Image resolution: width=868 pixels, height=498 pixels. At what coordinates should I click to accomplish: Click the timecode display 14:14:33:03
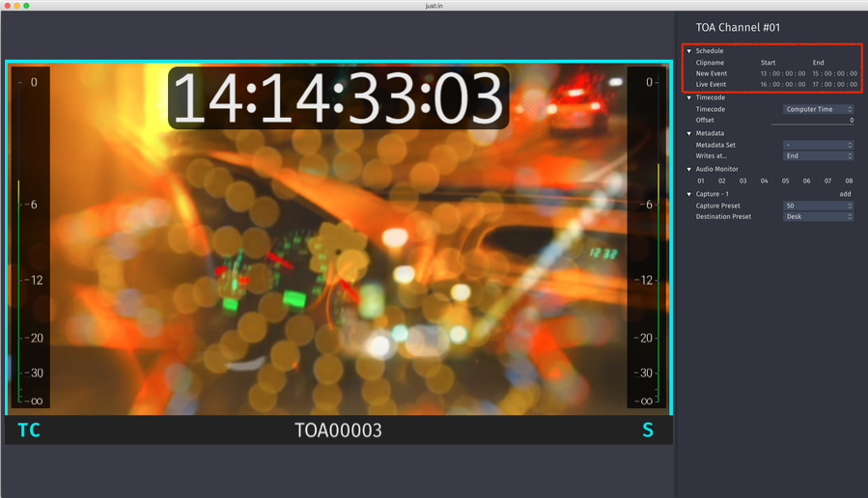tap(338, 97)
